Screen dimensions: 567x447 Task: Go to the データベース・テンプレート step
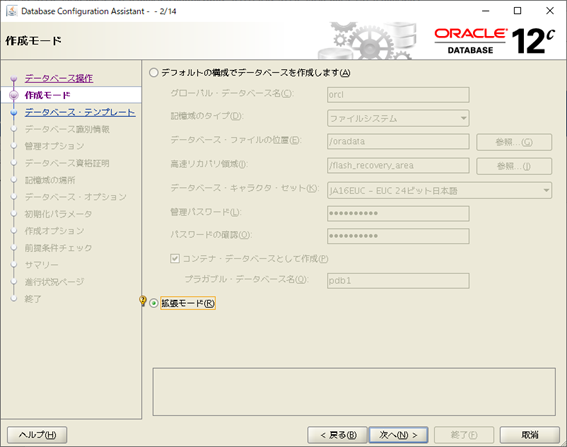tap(80, 112)
